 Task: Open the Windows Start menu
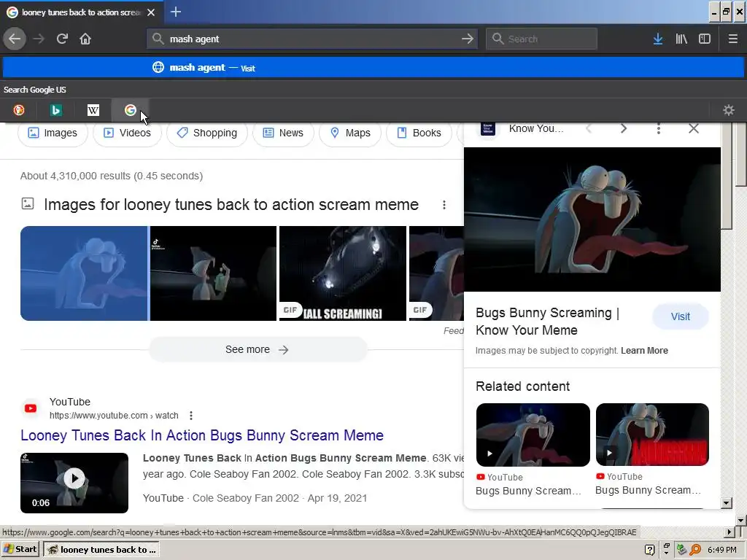coord(20,549)
